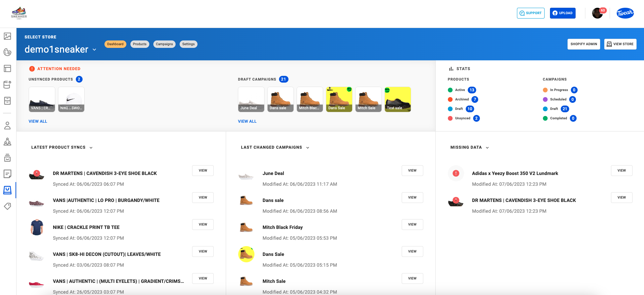View all unsynced products
The height and width of the screenshot is (295, 644).
38,121
